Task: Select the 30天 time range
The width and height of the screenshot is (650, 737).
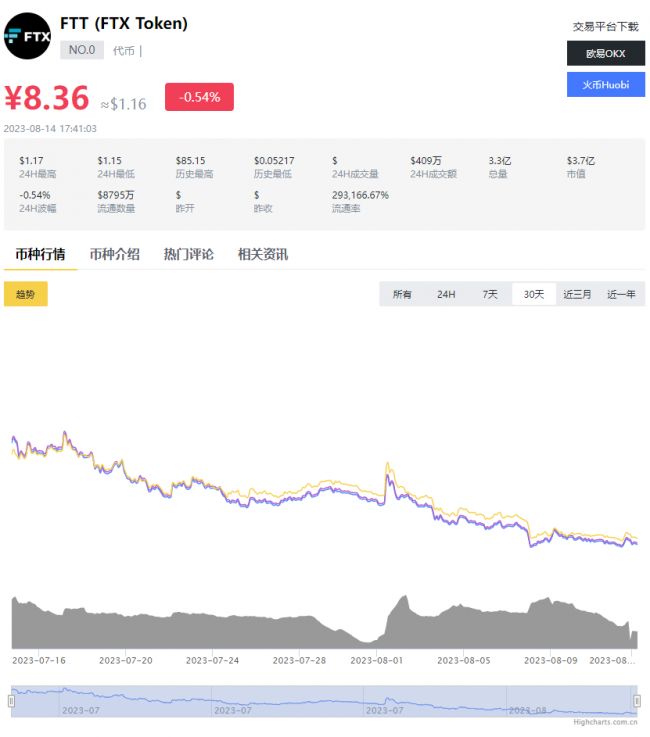Action: pyautogui.click(x=534, y=294)
